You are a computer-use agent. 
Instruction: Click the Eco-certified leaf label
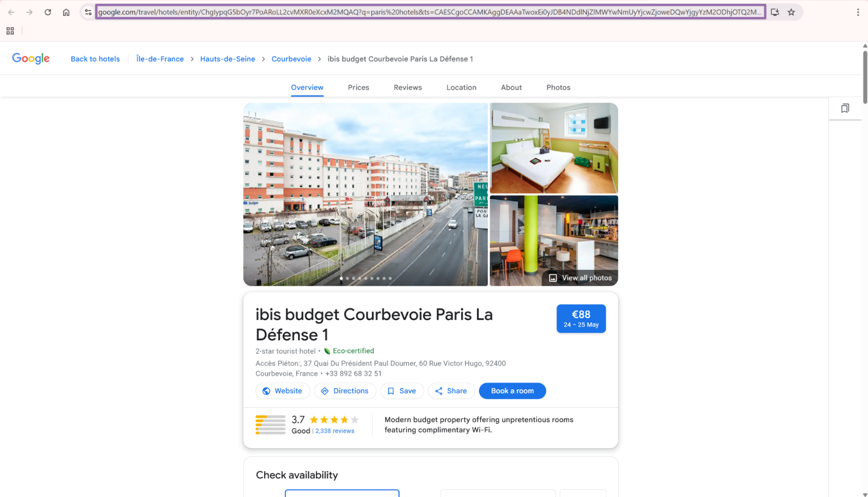(349, 351)
